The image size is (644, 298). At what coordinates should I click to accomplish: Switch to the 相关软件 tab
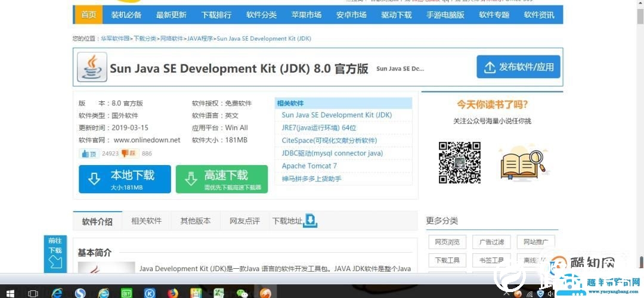coord(147,221)
